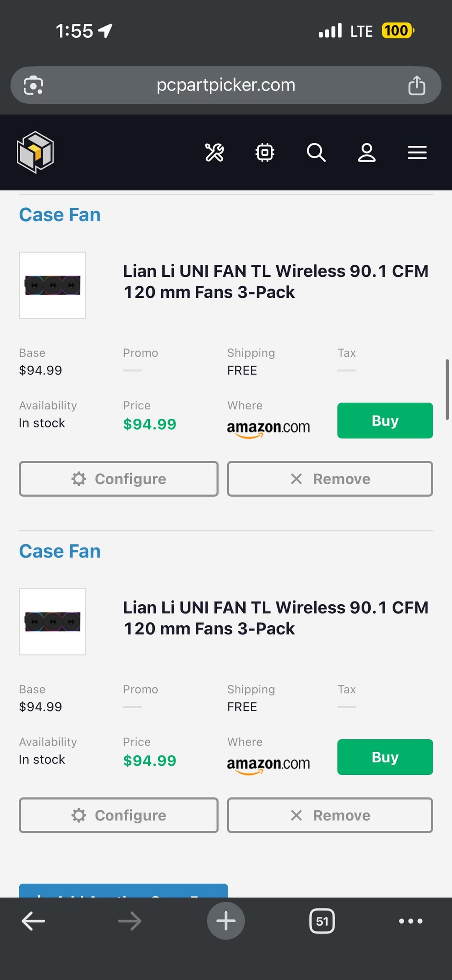Configure the first case fan entry
This screenshot has height=980, width=452.
(x=118, y=479)
